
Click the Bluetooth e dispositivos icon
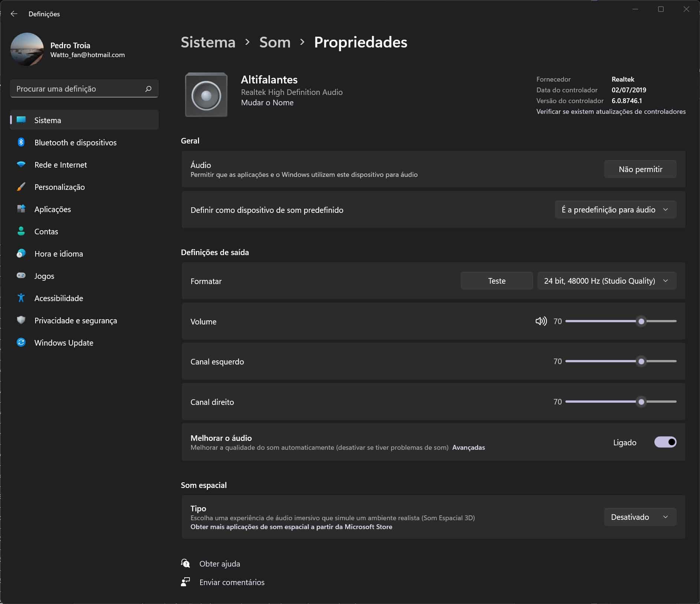pos(21,142)
